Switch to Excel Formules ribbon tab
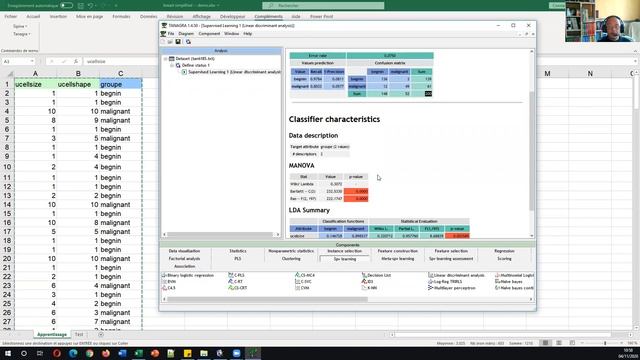Viewport: 640px width, 360px height. pos(121,17)
